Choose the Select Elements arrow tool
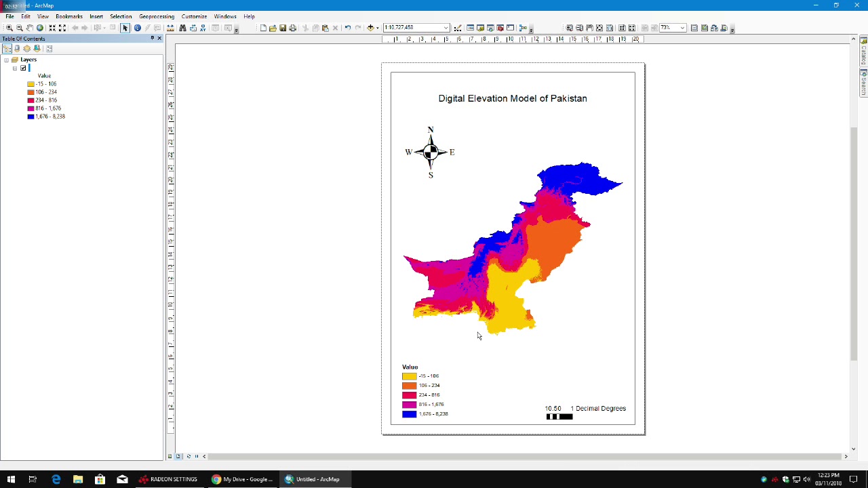The image size is (868, 488). click(125, 28)
